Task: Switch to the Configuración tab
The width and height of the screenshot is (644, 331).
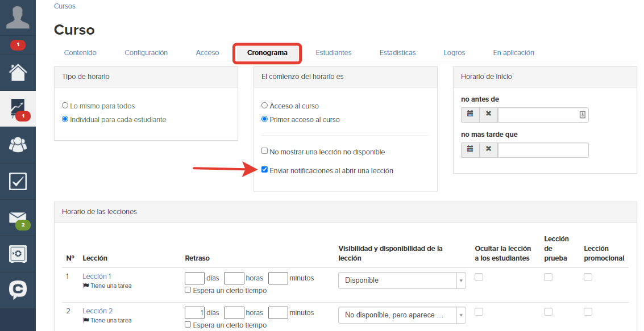Action: (x=146, y=52)
